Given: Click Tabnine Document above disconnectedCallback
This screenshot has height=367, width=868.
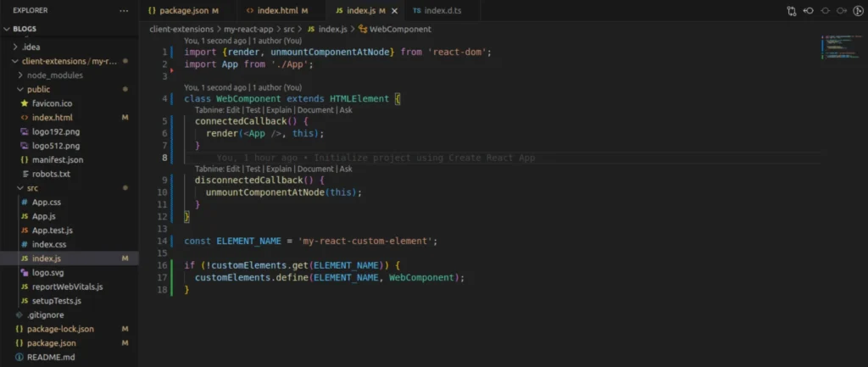Looking at the screenshot, I should coord(315,169).
